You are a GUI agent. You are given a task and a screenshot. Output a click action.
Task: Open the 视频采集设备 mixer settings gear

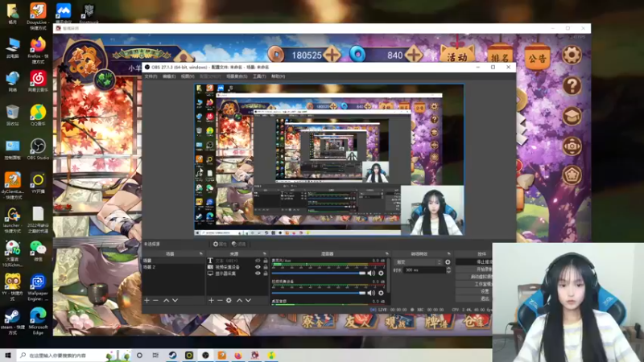[x=381, y=293]
